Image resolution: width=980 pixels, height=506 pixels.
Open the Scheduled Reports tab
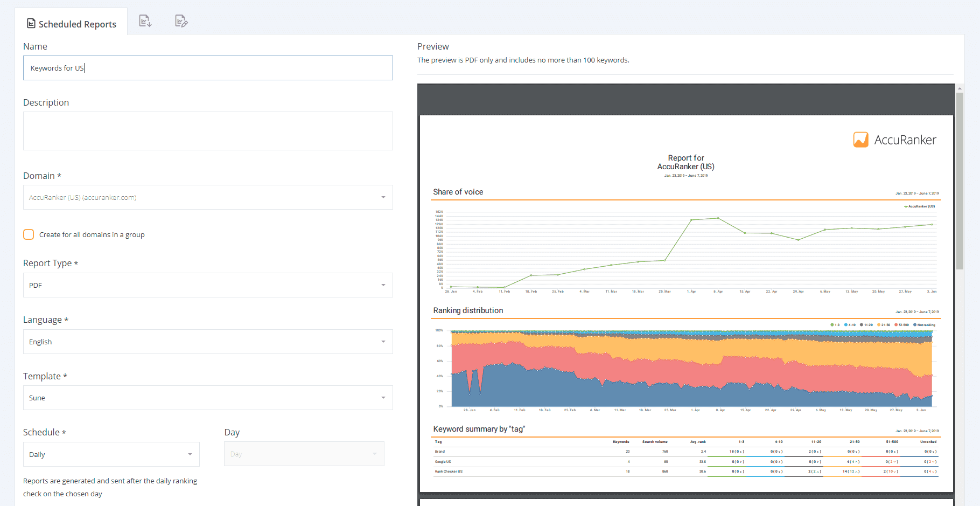pyautogui.click(x=72, y=24)
